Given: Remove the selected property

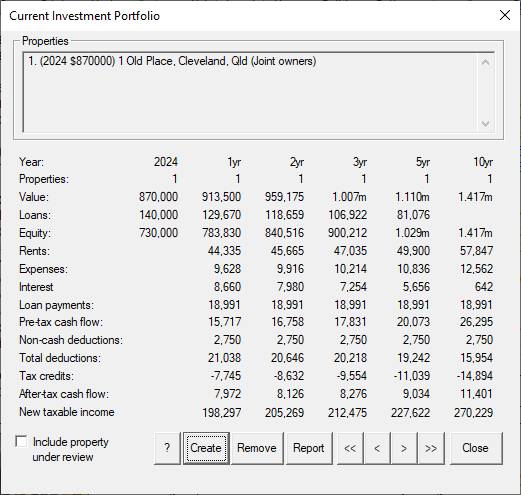Looking at the screenshot, I should coord(257,448).
